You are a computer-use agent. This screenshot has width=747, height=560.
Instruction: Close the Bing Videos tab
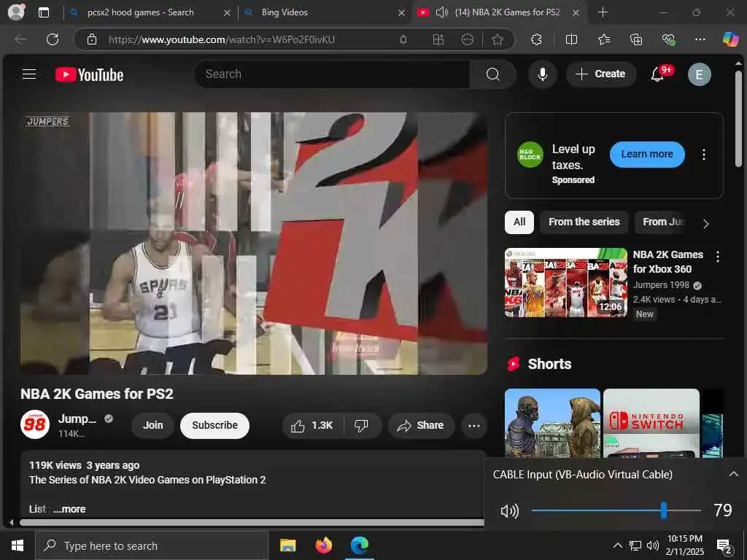pos(402,13)
